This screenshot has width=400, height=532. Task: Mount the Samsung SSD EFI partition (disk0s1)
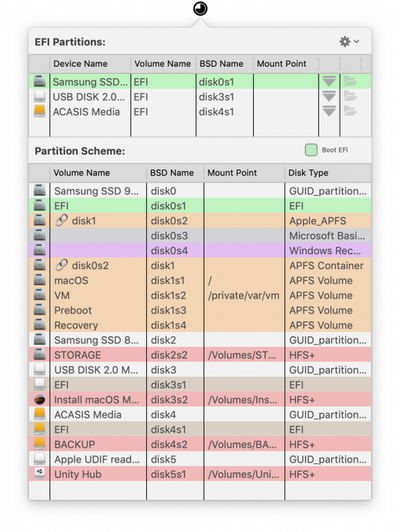329,82
